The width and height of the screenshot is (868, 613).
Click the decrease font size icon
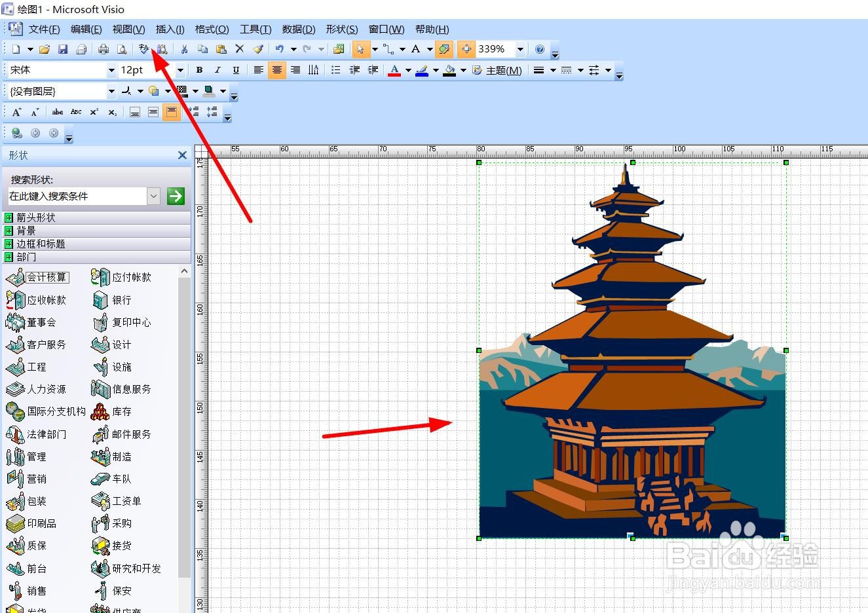35,112
